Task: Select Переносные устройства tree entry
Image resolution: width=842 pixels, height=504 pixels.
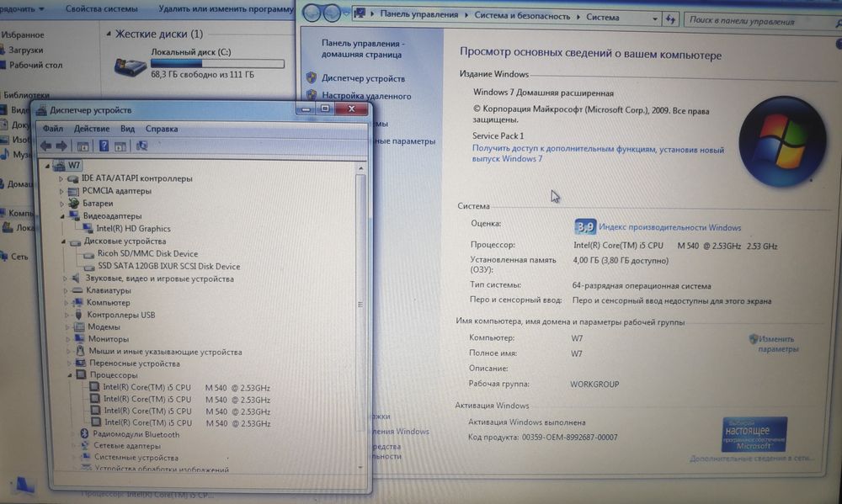Action: click(135, 363)
